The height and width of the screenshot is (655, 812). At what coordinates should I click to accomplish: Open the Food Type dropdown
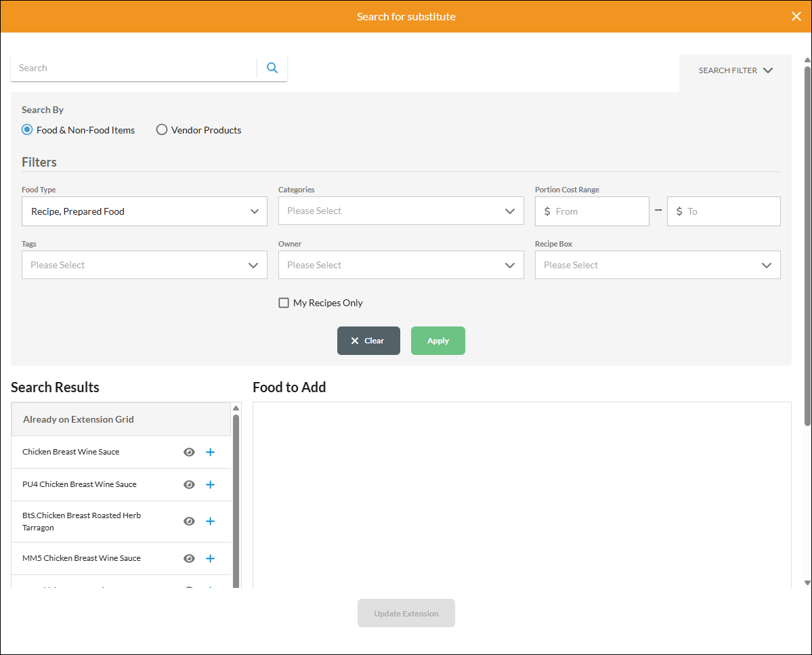(x=144, y=211)
